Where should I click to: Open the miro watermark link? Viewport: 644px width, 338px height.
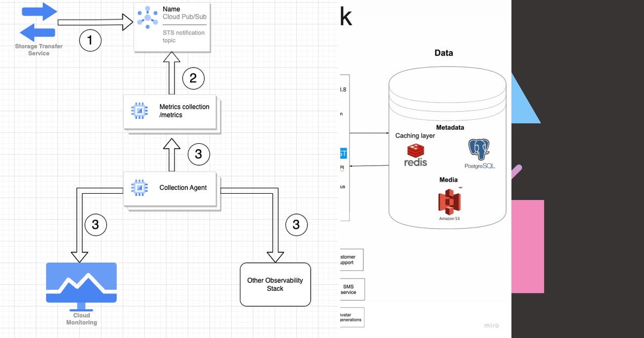tap(492, 325)
